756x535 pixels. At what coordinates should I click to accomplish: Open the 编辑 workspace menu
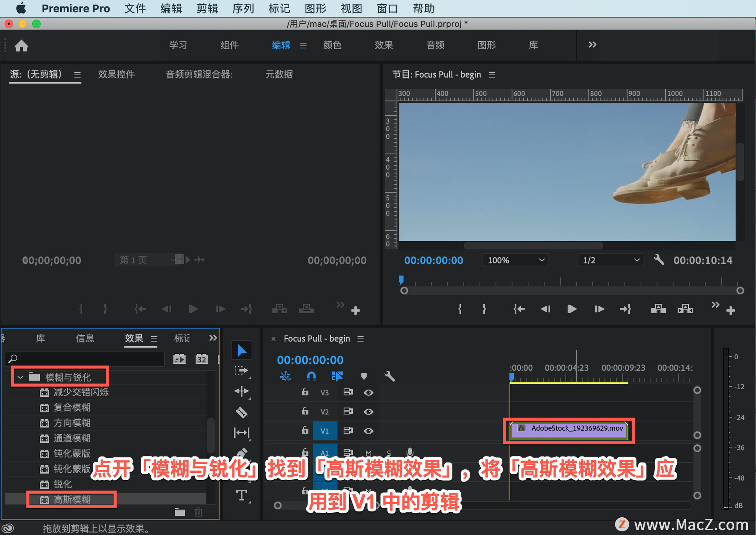(303, 46)
